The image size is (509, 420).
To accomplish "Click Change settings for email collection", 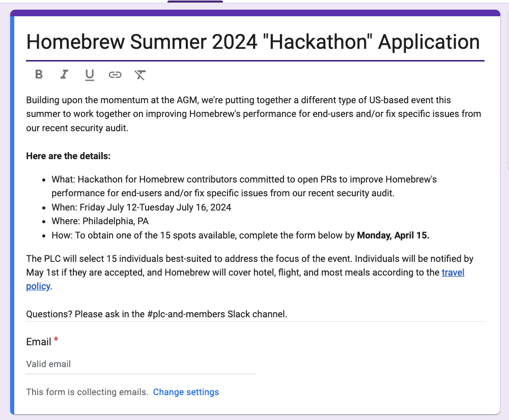I will coord(186,392).
